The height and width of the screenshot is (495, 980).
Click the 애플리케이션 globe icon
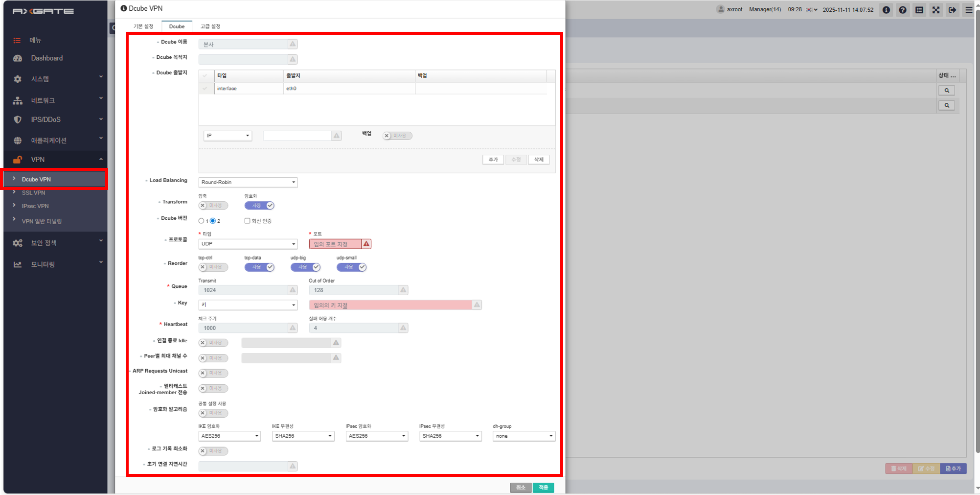pyautogui.click(x=18, y=141)
